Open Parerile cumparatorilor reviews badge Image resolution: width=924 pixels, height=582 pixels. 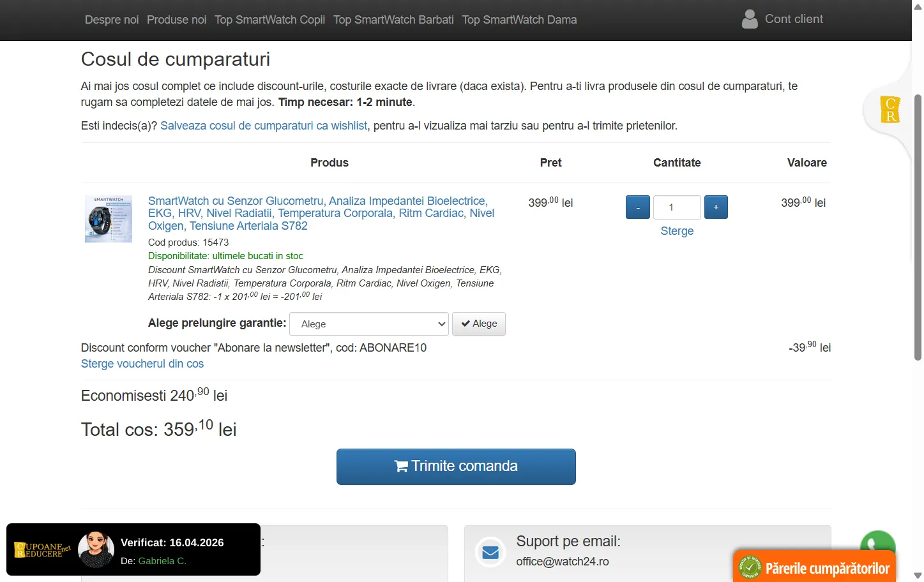(x=814, y=567)
